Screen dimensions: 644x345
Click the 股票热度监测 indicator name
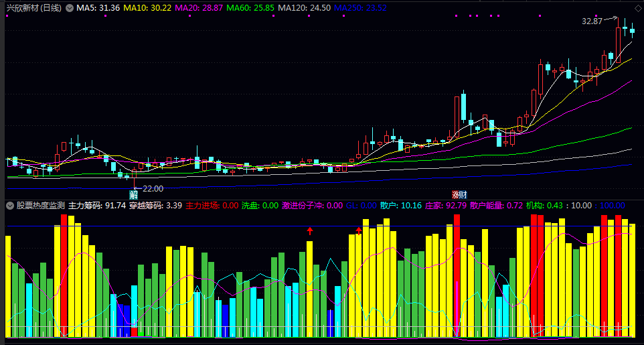click(41, 206)
